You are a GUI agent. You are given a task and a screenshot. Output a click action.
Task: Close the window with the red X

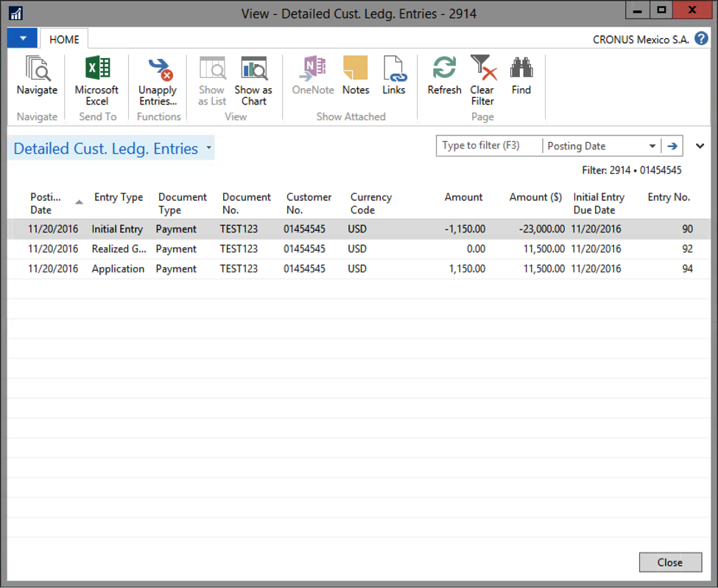point(692,10)
